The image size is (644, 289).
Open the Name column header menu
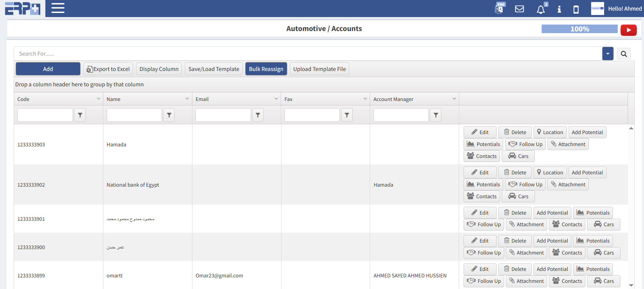coord(187,99)
